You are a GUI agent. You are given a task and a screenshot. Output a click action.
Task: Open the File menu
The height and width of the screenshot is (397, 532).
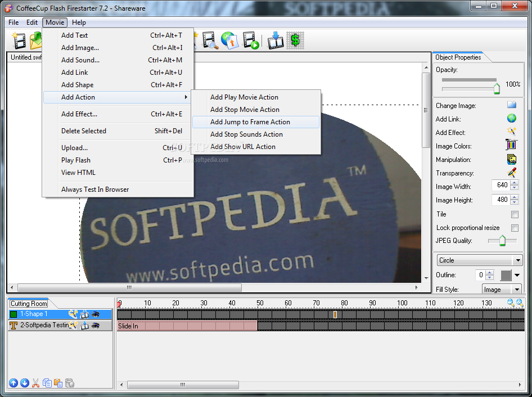tap(13, 22)
